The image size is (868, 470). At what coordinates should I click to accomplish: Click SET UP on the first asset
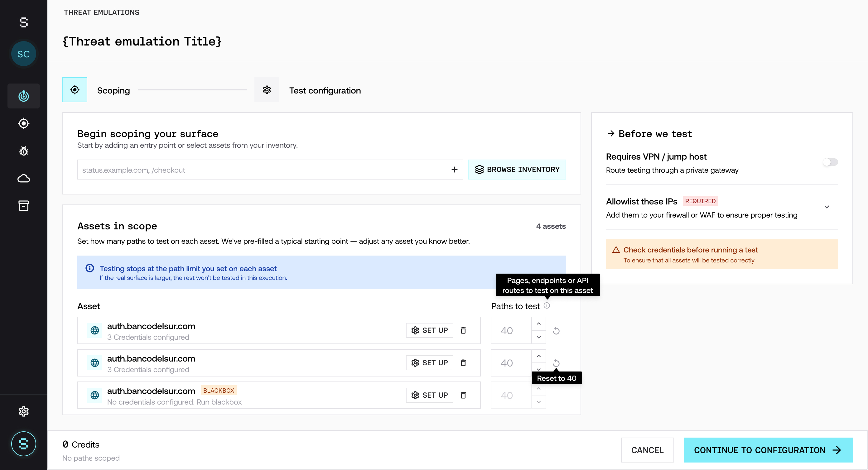(429, 330)
